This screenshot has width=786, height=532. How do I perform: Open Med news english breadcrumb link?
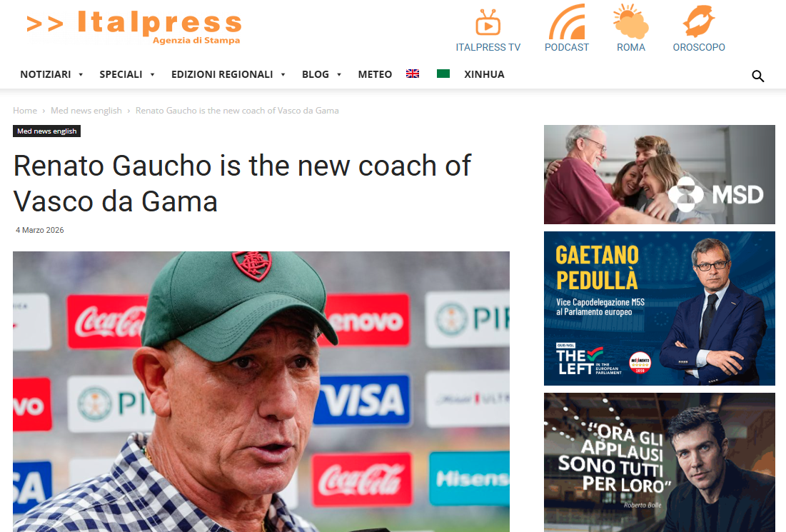coord(86,110)
